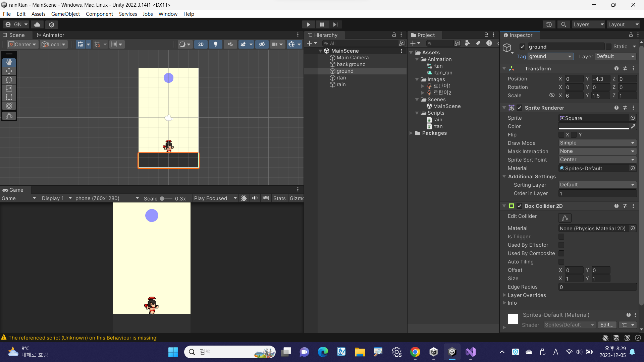Switch to the Animator tab
The height and width of the screenshot is (362, 644).
50,35
